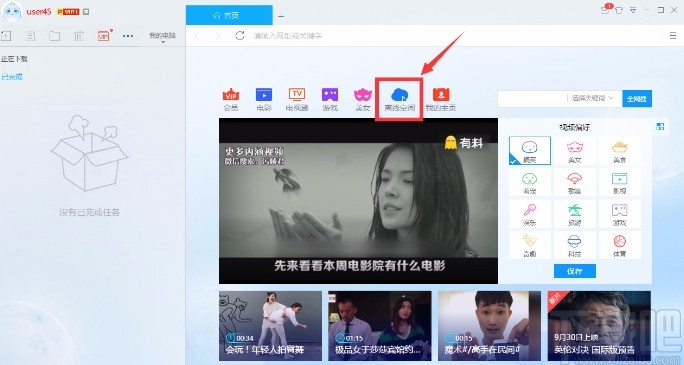Viewport: 684px width, 365px height.
Task: Select the 美食 preference tile
Action: 619,151
